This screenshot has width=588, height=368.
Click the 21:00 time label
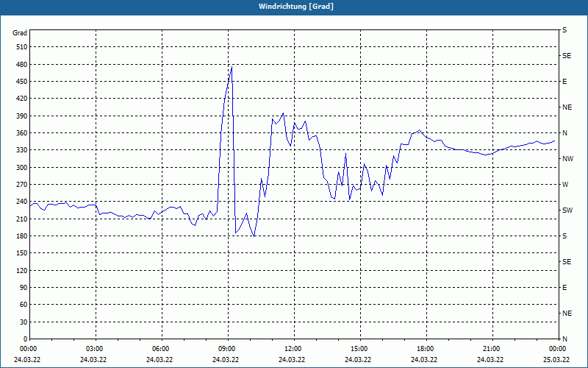click(492, 349)
